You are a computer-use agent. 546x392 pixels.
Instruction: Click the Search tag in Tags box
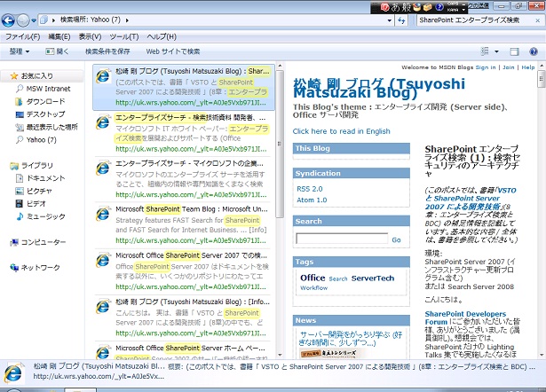pos(338,279)
